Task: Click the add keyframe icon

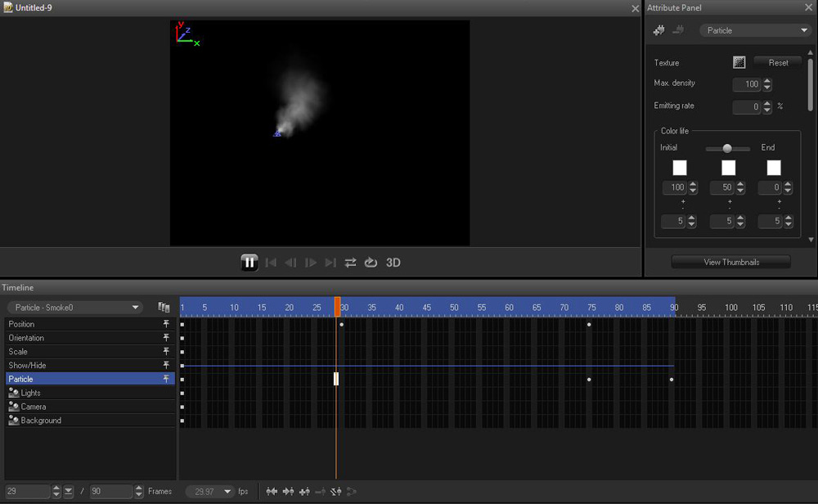Action: tap(304, 491)
